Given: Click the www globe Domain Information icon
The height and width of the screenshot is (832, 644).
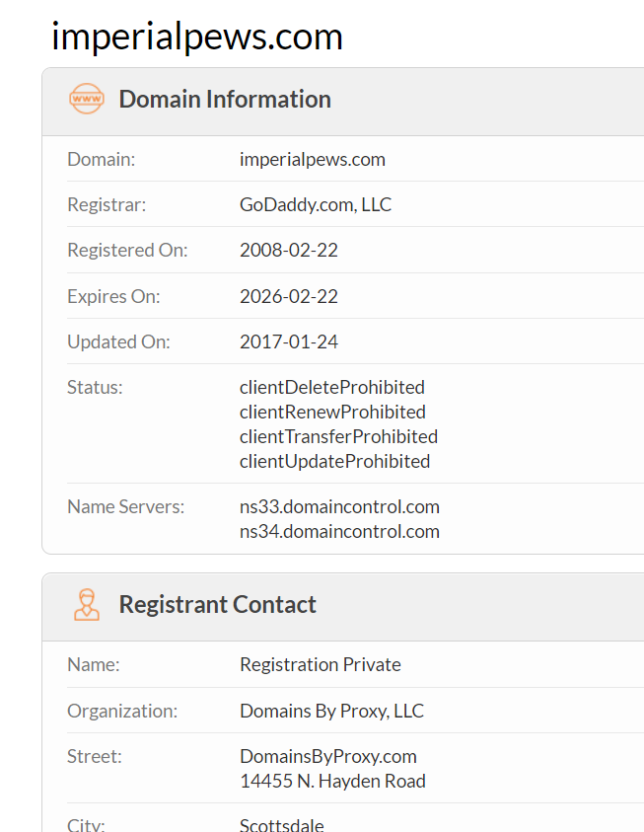Looking at the screenshot, I should (x=87, y=100).
